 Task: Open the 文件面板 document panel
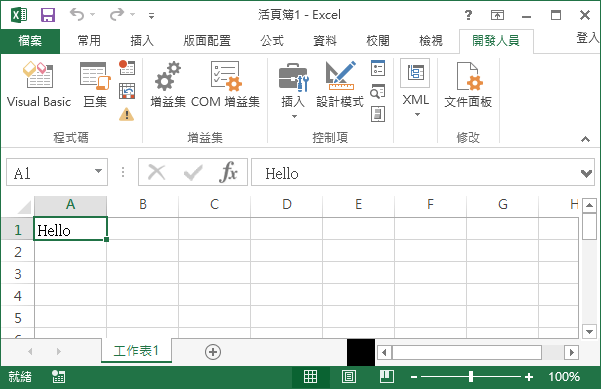pos(468,85)
